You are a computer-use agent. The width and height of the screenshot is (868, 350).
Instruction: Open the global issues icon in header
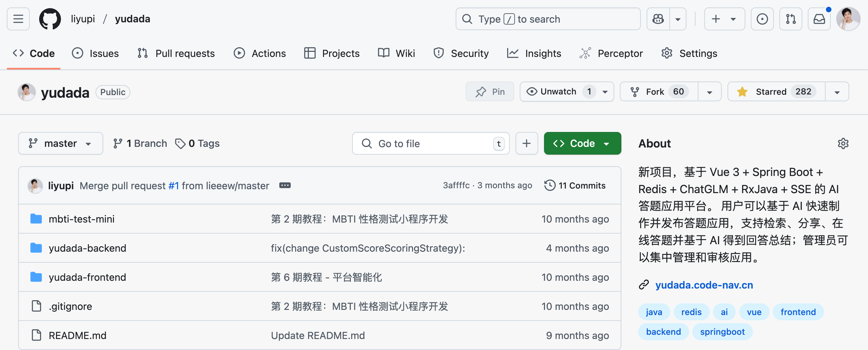[x=762, y=19]
